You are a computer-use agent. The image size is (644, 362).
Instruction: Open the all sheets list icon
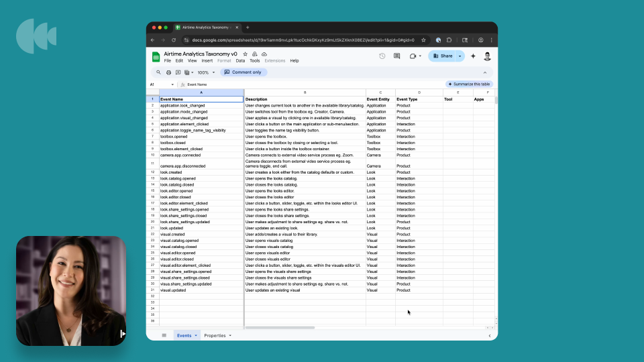pos(164,335)
